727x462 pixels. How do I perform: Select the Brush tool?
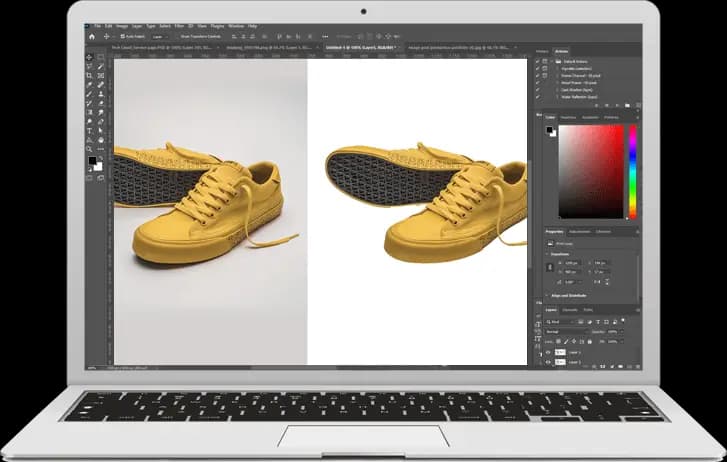click(x=89, y=94)
